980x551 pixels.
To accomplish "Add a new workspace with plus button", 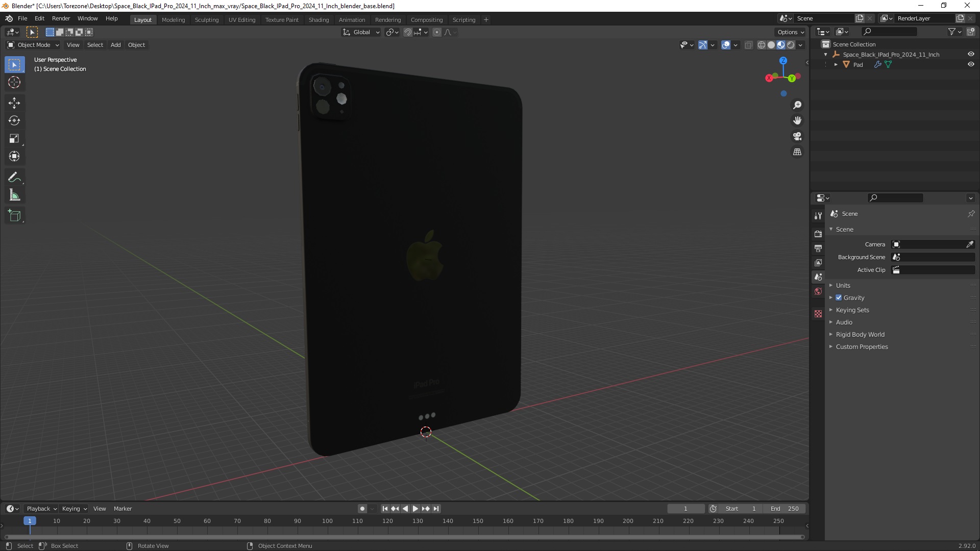I will tap(486, 20).
